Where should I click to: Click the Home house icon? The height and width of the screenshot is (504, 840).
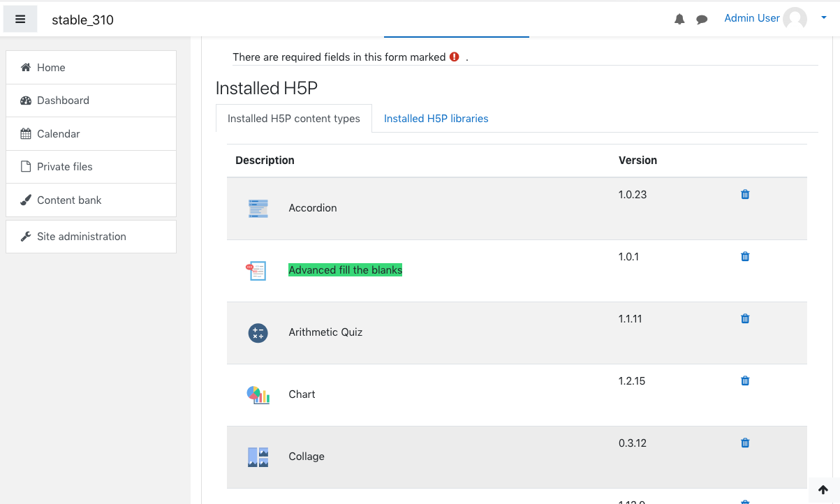tap(26, 68)
